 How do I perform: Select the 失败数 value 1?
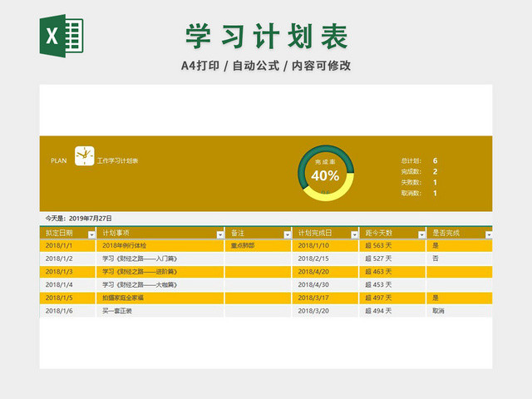tap(435, 182)
